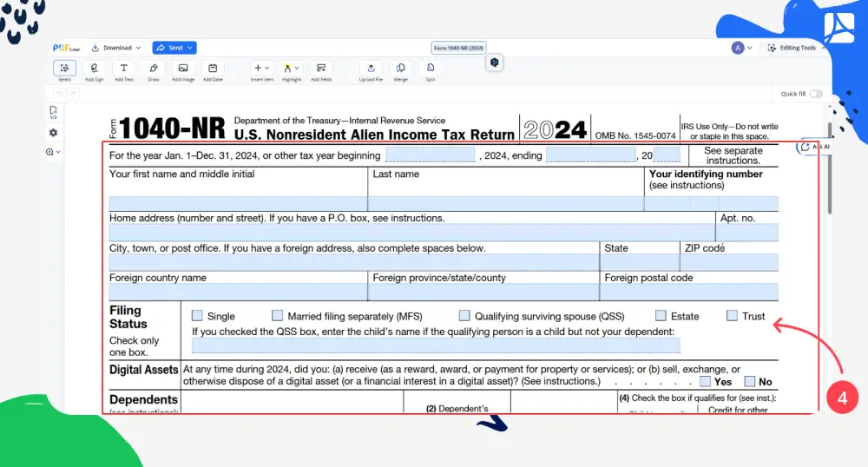
Task: Click the PDFLiner logo
Action: [66, 48]
